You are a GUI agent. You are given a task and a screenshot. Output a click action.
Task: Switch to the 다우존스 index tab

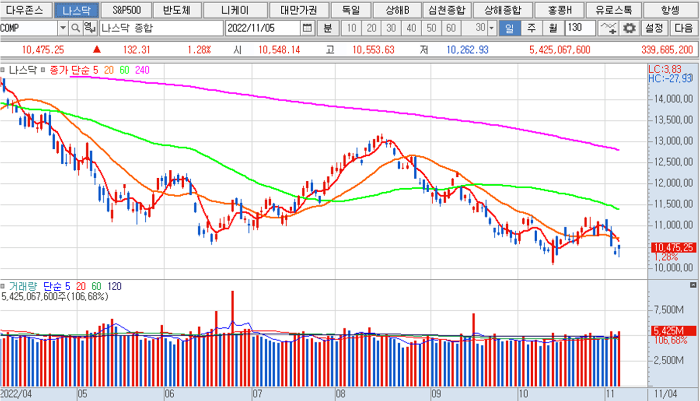click(25, 10)
